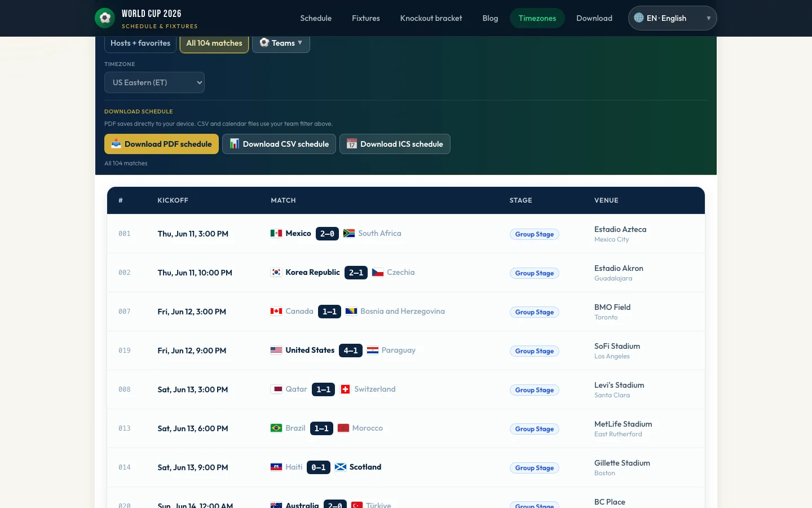812x508 pixels.
Task: Click the Canada flag icon
Action: pyautogui.click(x=276, y=311)
